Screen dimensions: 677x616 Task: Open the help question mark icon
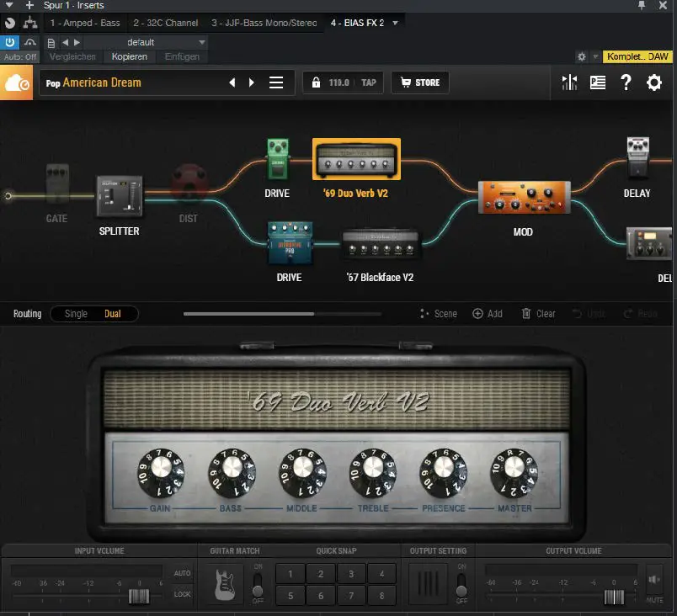click(626, 82)
